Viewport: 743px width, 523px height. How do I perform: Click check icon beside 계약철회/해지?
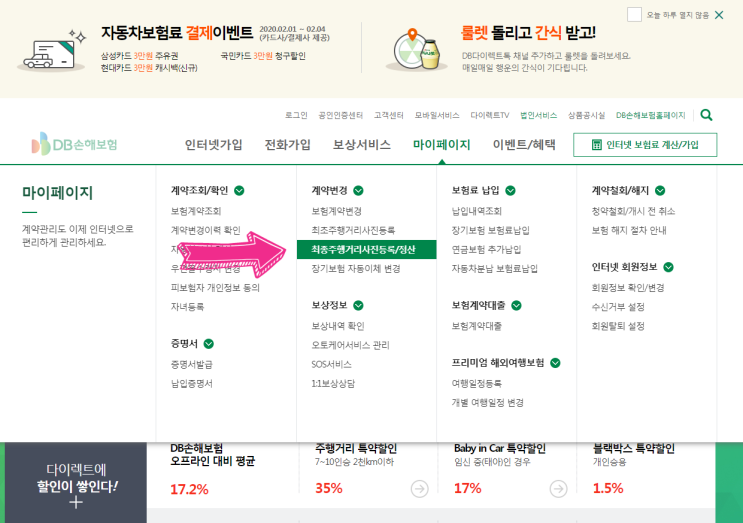click(660, 190)
